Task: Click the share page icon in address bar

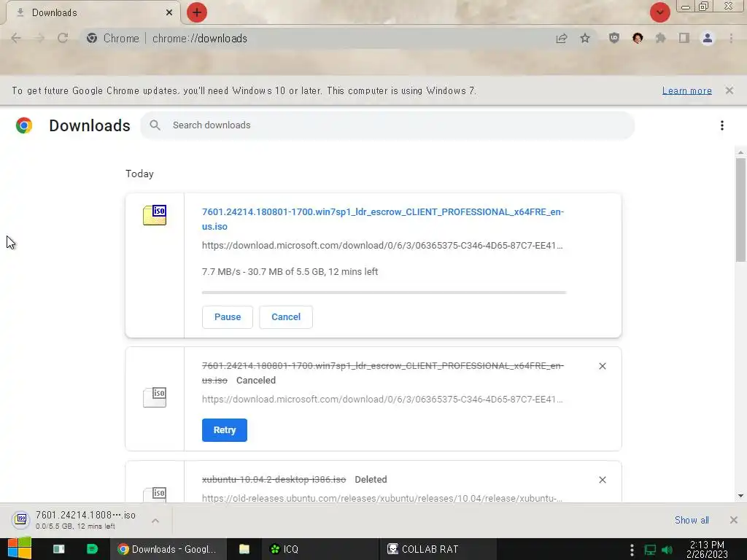Action: point(562,38)
